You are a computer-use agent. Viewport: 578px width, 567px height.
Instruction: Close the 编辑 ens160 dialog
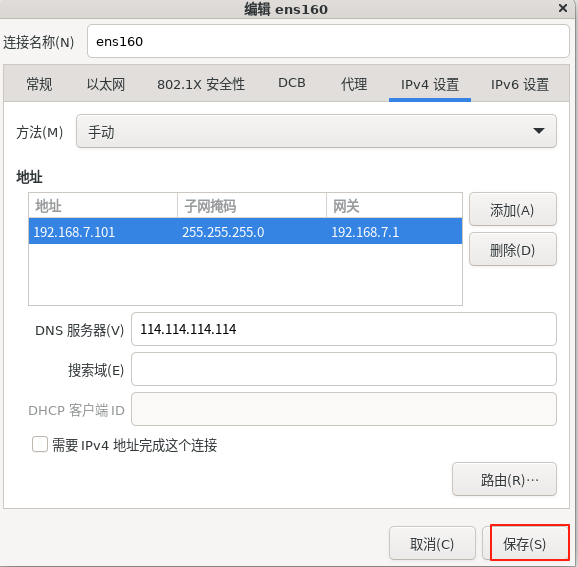[563, 8]
